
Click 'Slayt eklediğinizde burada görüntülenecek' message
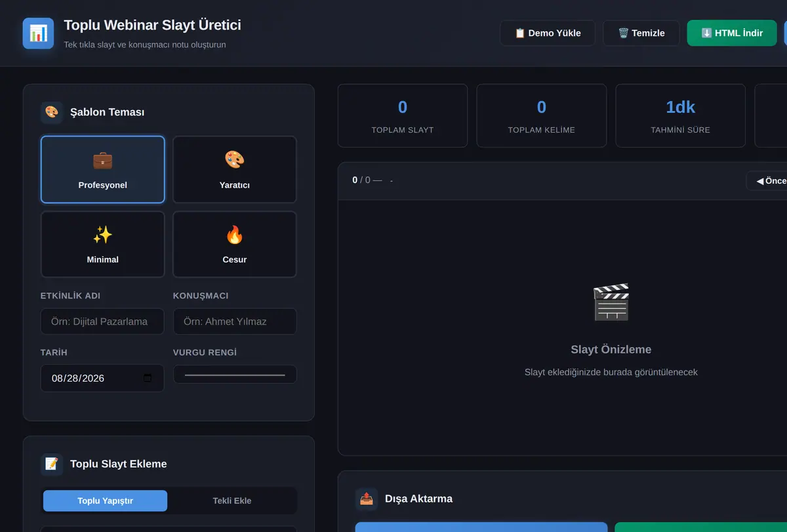611,372
